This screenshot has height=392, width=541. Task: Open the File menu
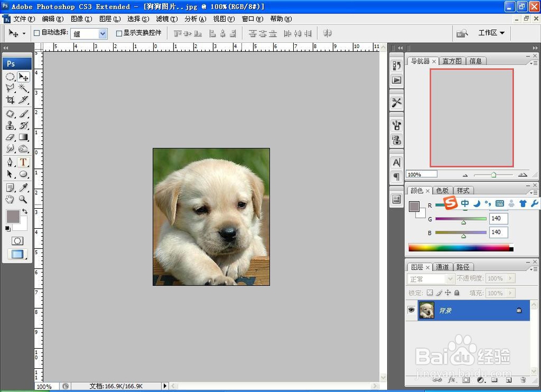click(24, 18)
